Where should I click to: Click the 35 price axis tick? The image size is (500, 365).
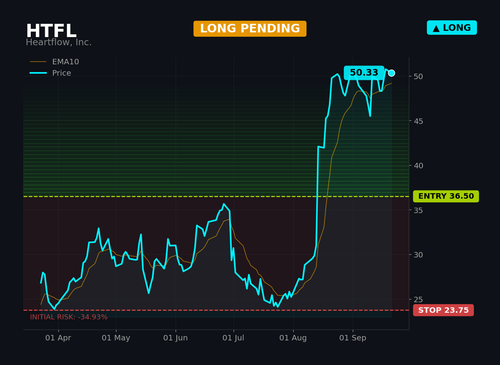418,210
